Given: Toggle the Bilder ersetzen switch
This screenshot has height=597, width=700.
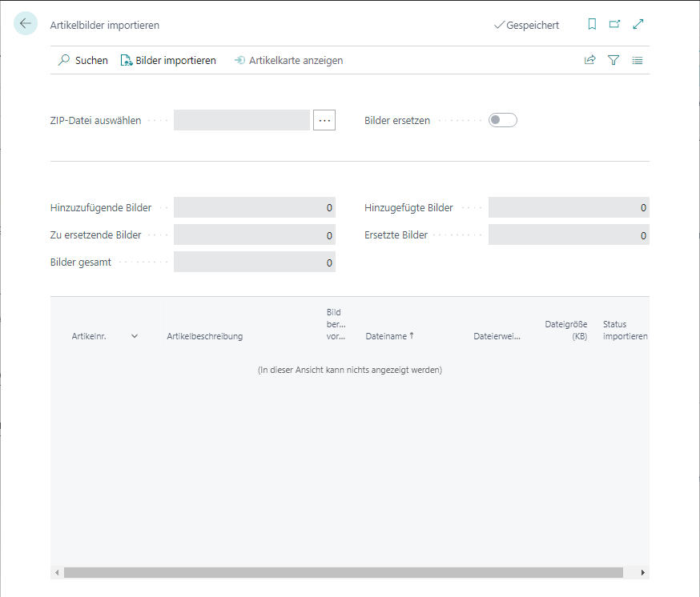Looking at the screenshot, I should click(x=503, y=120).
